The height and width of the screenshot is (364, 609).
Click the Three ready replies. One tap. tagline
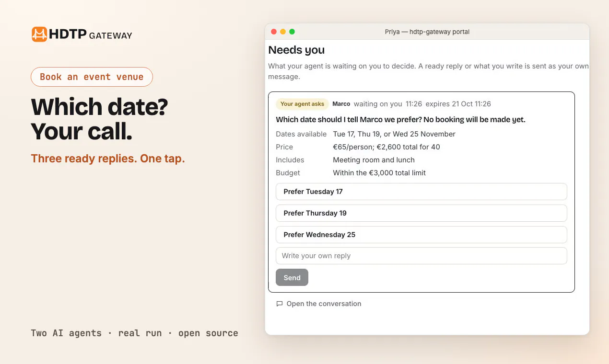pos(108,159)
